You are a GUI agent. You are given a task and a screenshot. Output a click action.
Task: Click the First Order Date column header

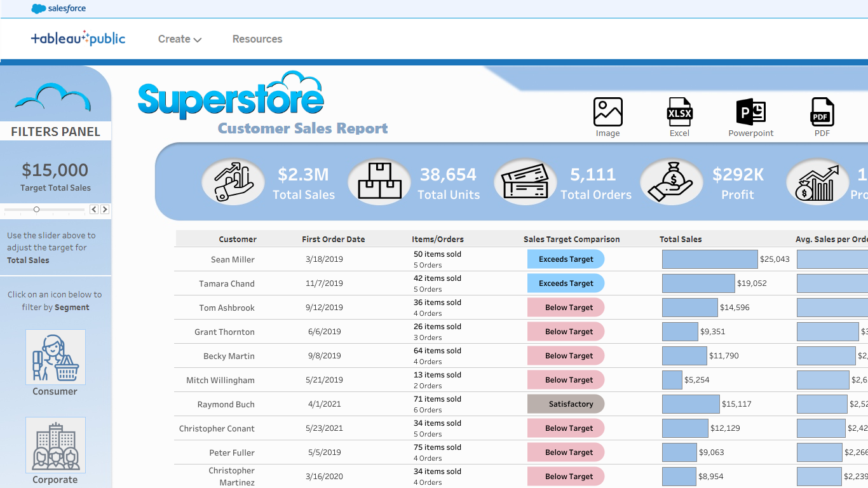(334, 240)
